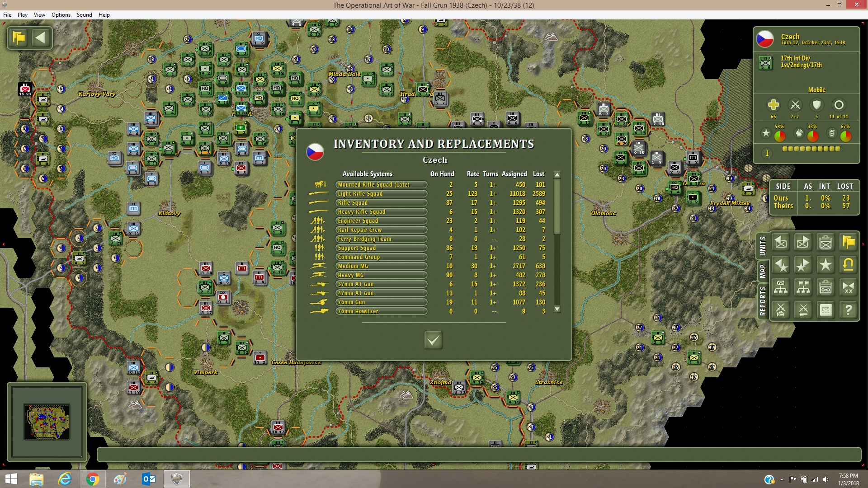Select next unit button in Units panel
The height and width of the screenshot is (488, 868).
click(803, 243)
